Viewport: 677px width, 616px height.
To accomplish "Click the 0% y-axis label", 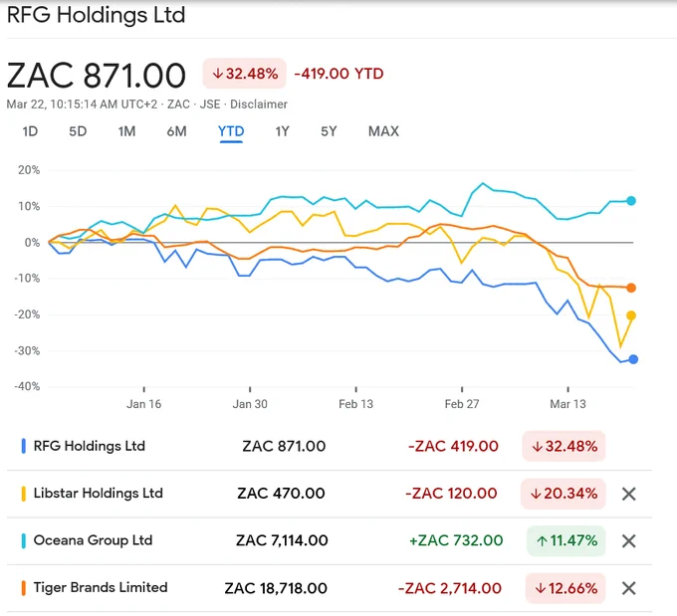I will [x=32, y=243].
